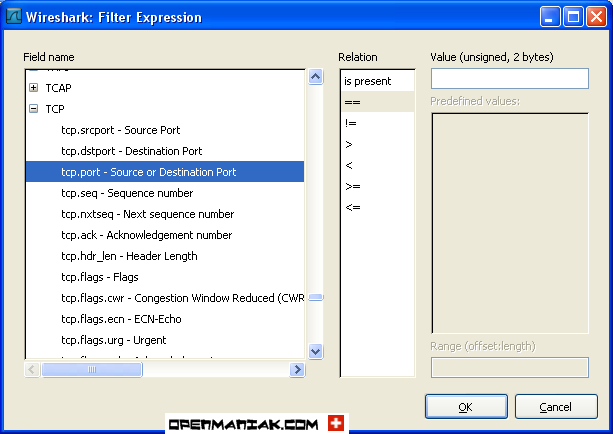This screenshot has width=613, height=434.
Task: Select tcp.flags.cwr Congestion Window Reduced field
Action: point(183,298)
